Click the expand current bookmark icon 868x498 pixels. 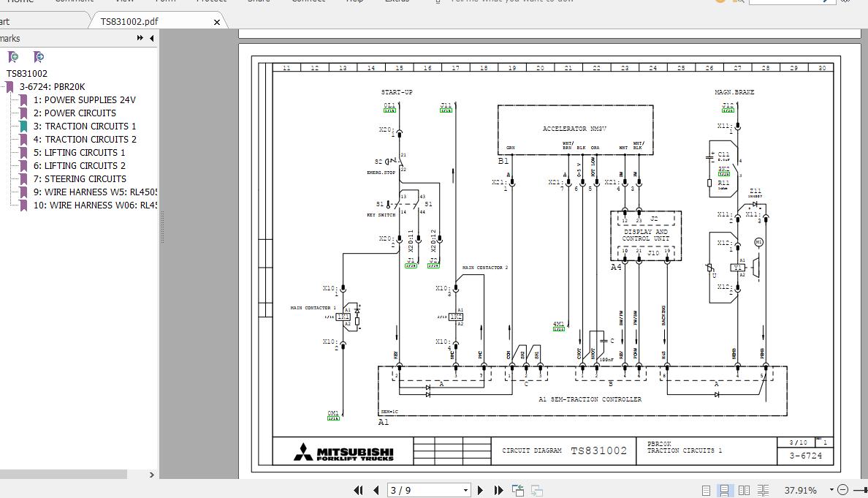38,57
